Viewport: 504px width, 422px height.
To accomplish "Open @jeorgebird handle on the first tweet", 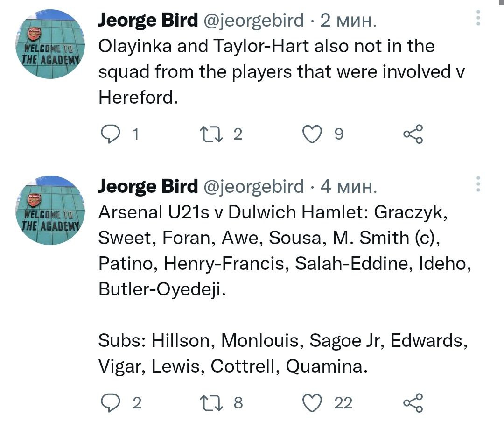I will (x=252, y=20).
